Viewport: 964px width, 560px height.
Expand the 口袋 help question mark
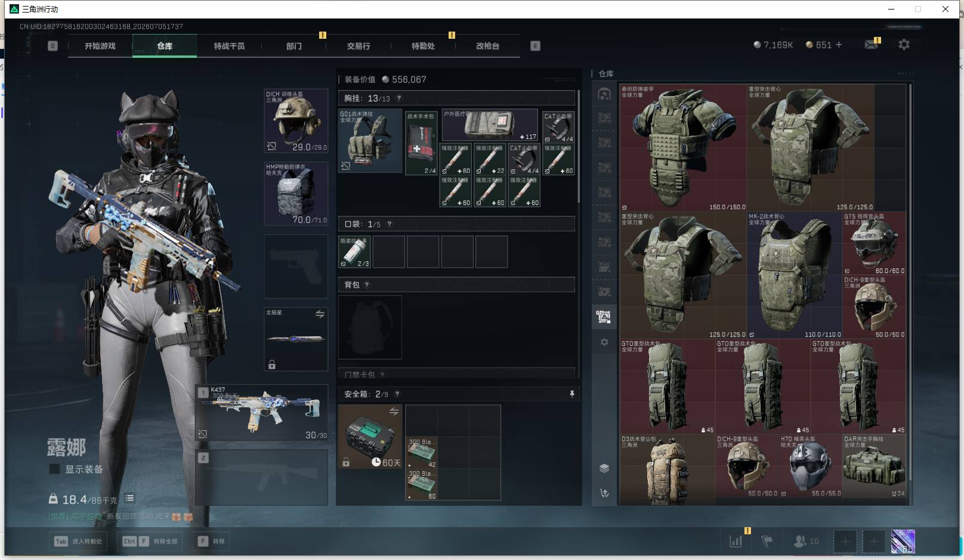[389, 224]
